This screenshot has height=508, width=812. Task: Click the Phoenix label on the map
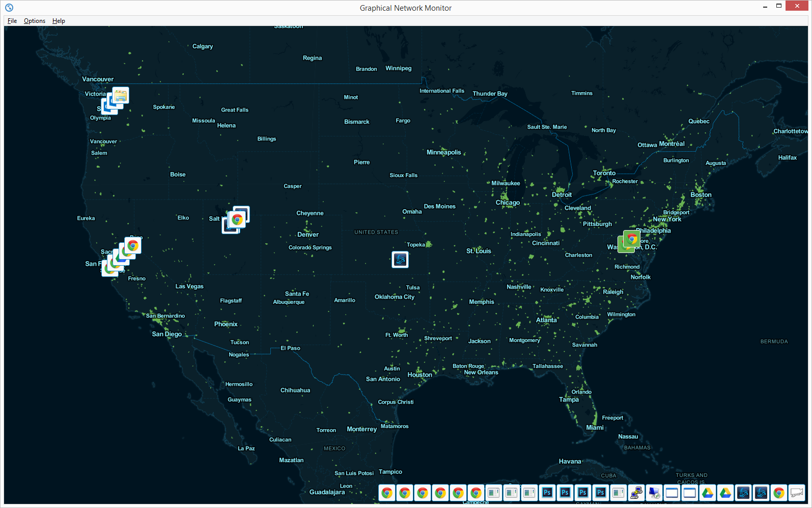point(226,324)
